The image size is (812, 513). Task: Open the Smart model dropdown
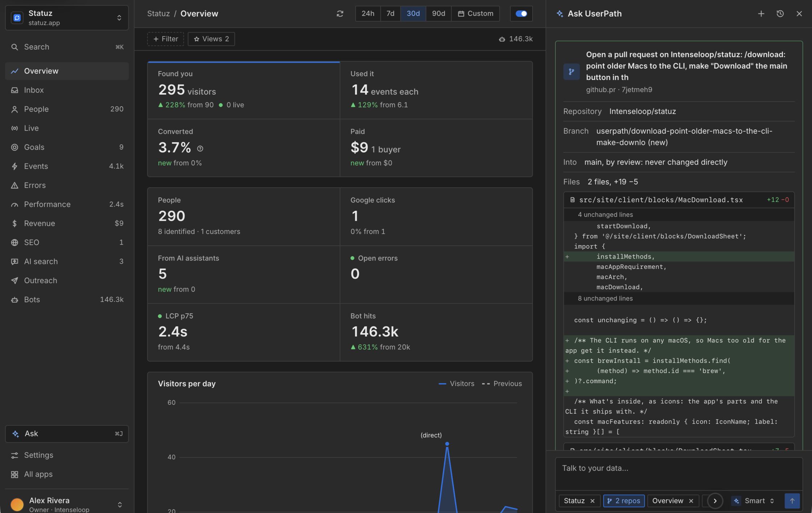pyautogui.click(x=753, y=501)
